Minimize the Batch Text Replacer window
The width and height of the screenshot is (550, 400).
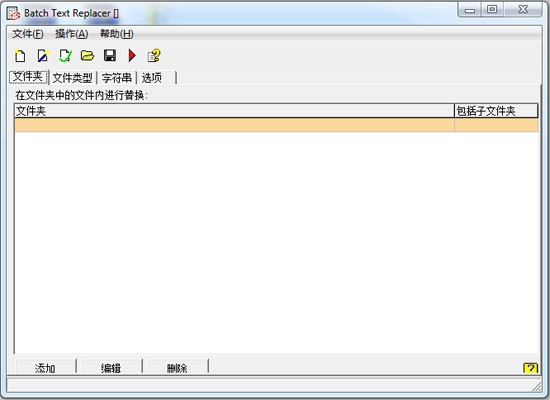(x=470, y=10)
